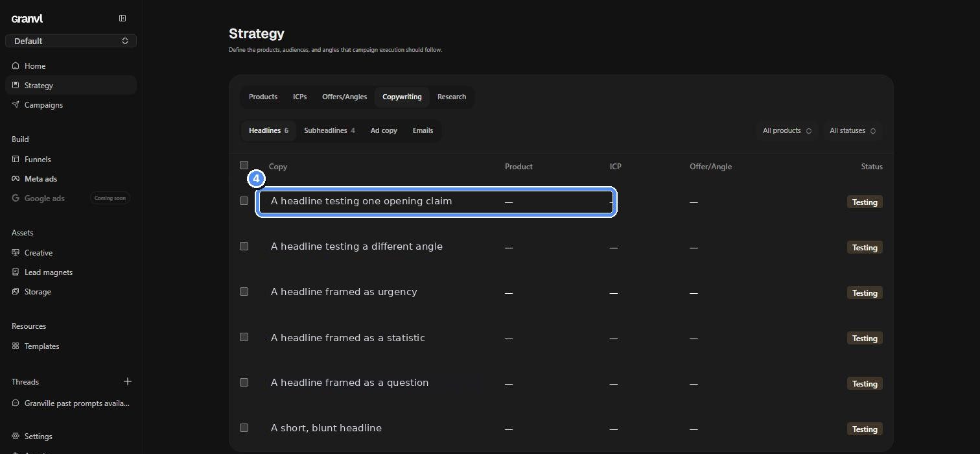This screenshot has width=980, height=454.
Task: Click Testing status of 'different angle' row
Action: [865, 247]
